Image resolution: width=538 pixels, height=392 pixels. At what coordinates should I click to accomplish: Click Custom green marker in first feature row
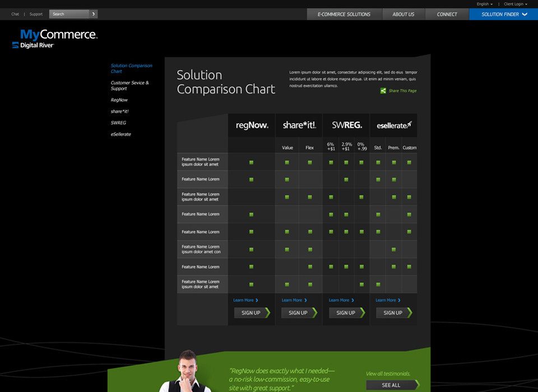[409, 162]
